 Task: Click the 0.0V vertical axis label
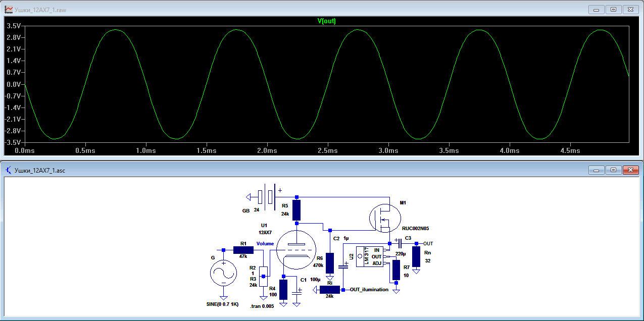click(13, 84)
